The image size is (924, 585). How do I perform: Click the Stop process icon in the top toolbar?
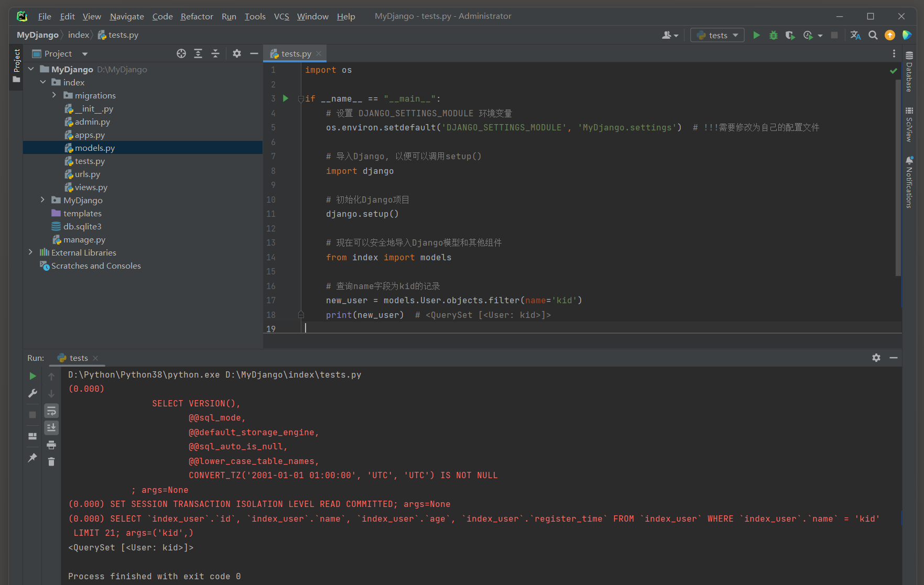(834, 35)
